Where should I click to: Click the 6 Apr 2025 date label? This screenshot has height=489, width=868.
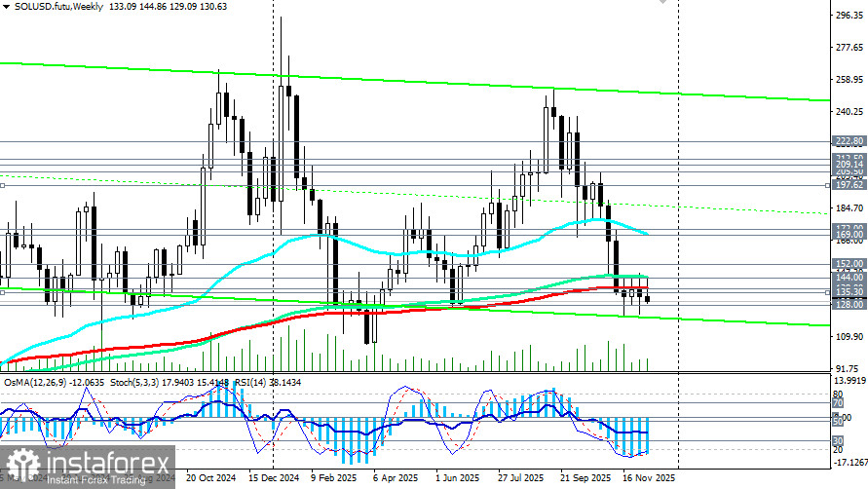pyautogui.click(x=396, y=478)
